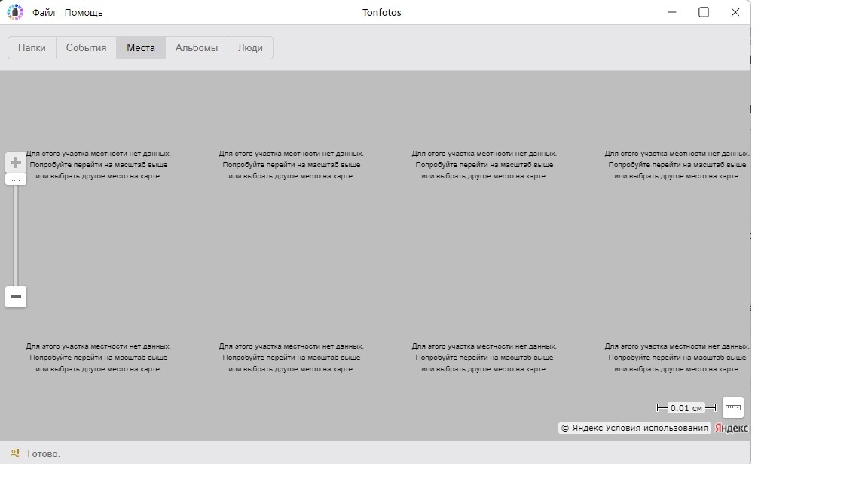The width and height of the screenshot is (868, 488).
Task: Click the red Яндекс logo
Action: click(731, 429)
